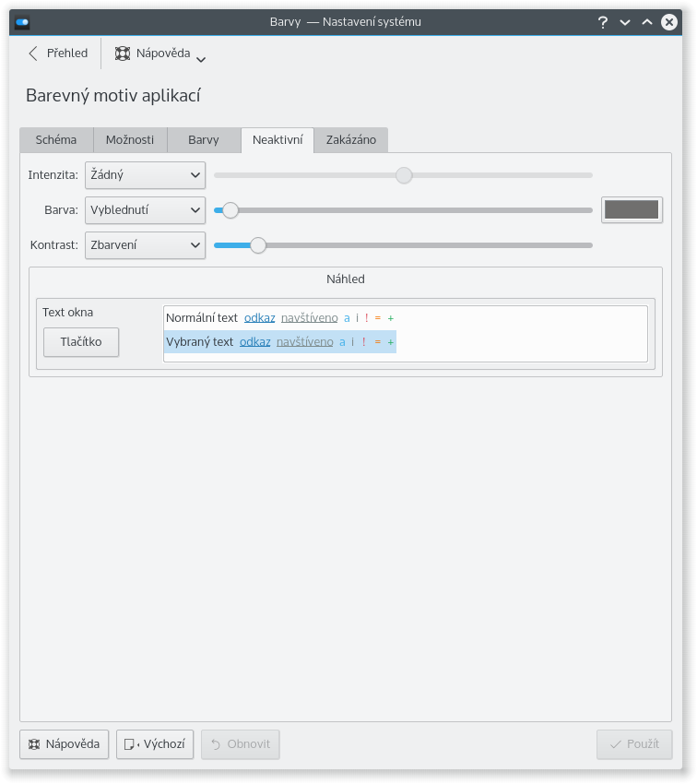
Task: Maximize the window with the up chevron
Action: tap(647, 22)
